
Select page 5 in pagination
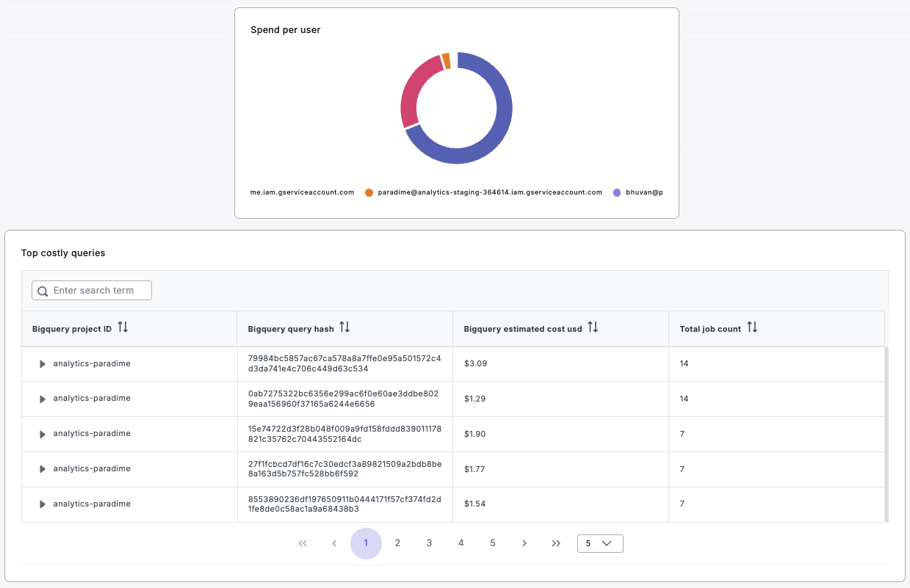tap(493, 543)
